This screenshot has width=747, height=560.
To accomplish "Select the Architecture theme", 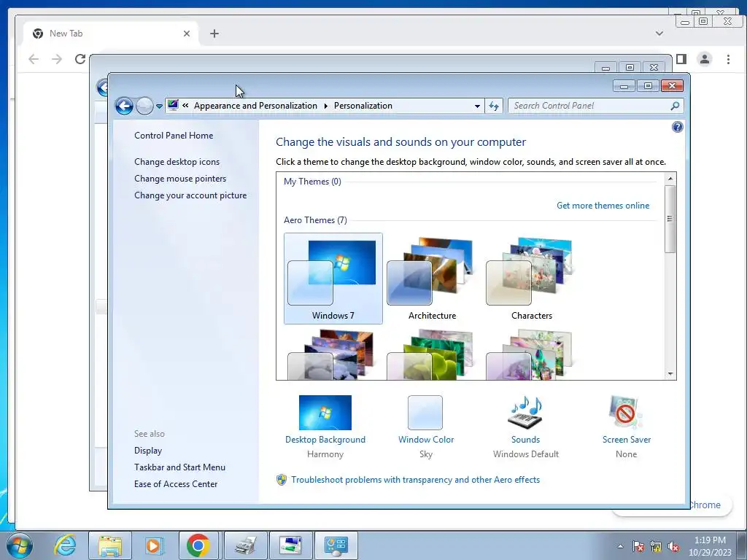I will (432, 279).
